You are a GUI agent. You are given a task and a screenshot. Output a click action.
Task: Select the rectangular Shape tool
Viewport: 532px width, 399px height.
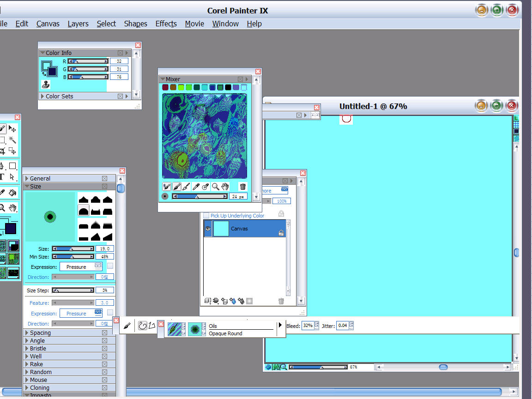click(12, 166)
